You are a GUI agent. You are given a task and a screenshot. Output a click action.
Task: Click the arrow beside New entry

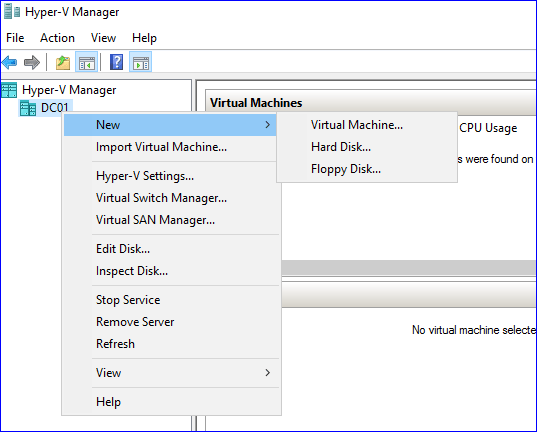coord(268,125)
